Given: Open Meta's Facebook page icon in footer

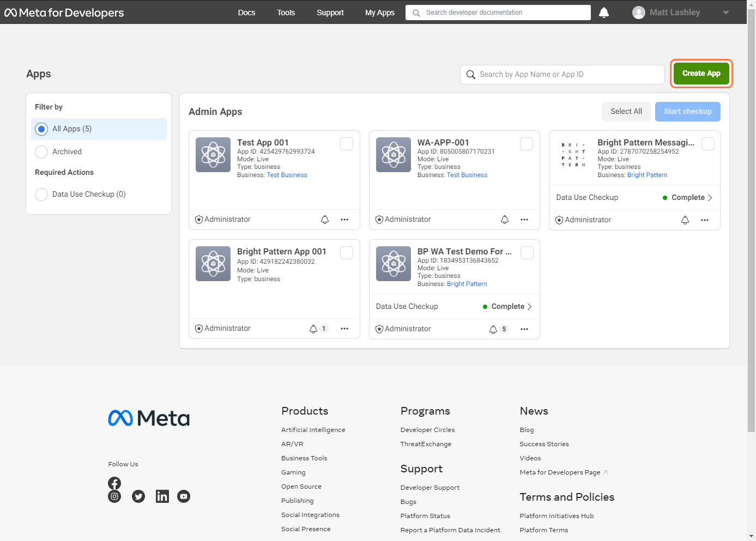Looking at the screenshot, I should coord(114,483).
